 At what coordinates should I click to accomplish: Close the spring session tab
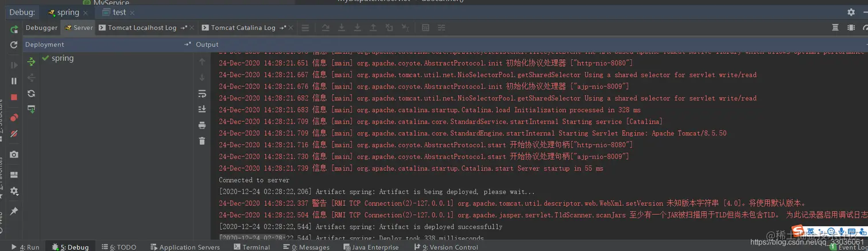tap(86, 13)
